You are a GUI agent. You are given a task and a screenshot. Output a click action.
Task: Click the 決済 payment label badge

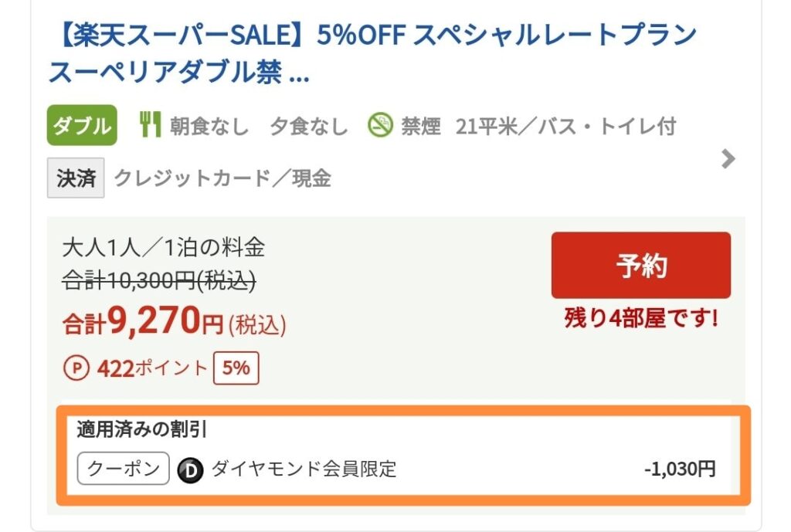coord(76,178)
